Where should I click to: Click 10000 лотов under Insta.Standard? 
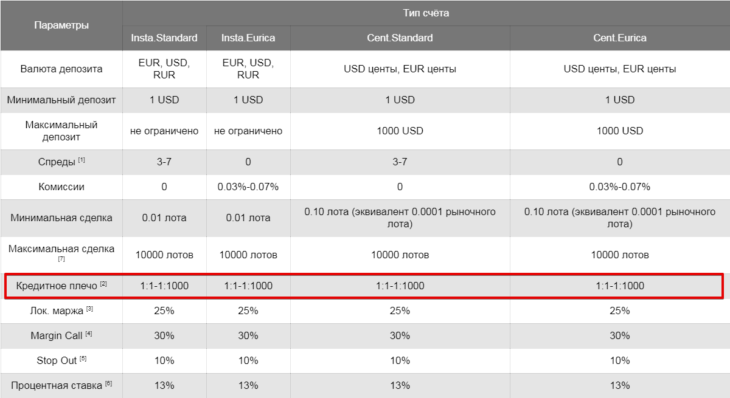point(164,255)
